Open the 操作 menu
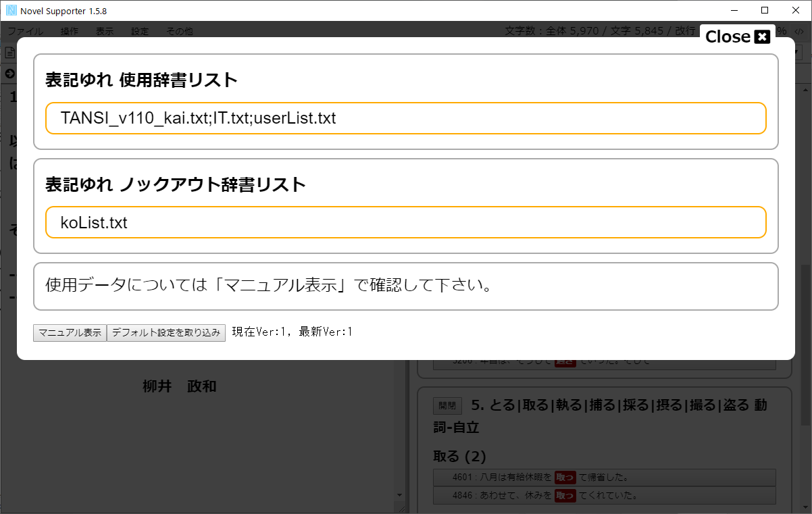The image size is (812, 514). click(70, 31)
